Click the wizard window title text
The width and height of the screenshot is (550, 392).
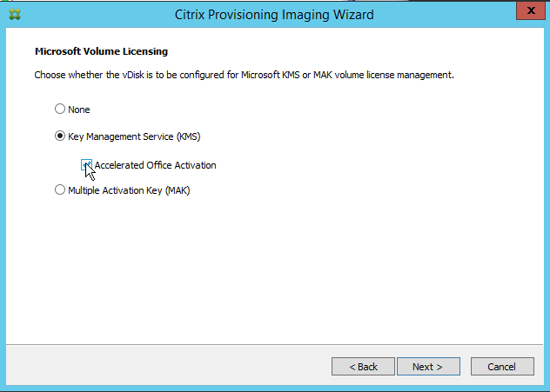pos(274,15)
